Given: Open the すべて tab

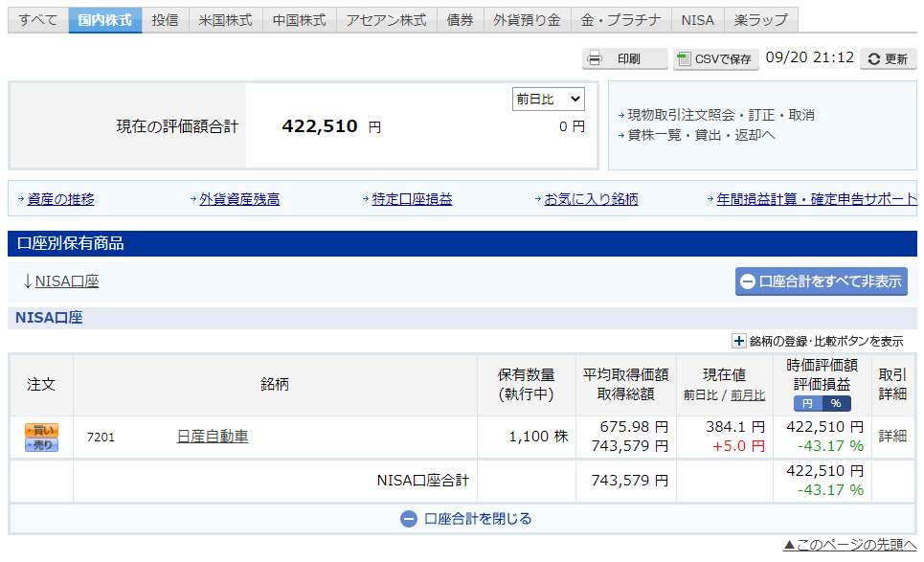Looking at the screenshot, I should pyautogui.click(x=38, y=20).
